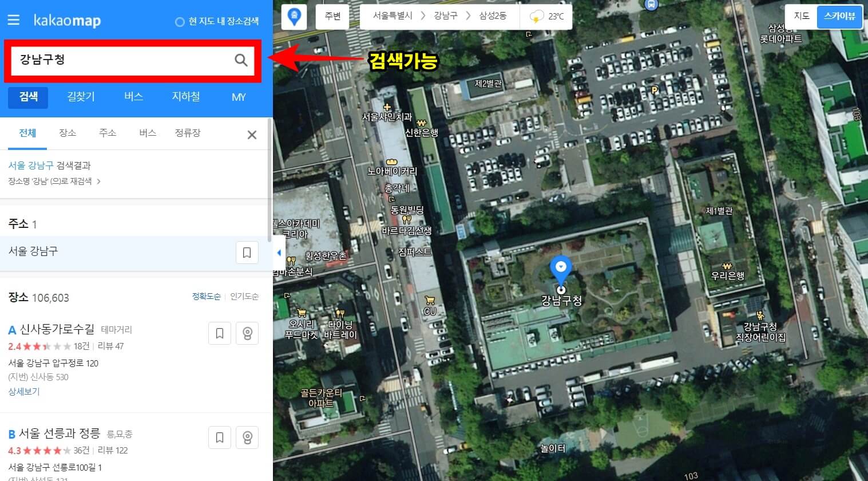Bookmark 서울 선릉과 정릉
868x481 pixels.
220,437
